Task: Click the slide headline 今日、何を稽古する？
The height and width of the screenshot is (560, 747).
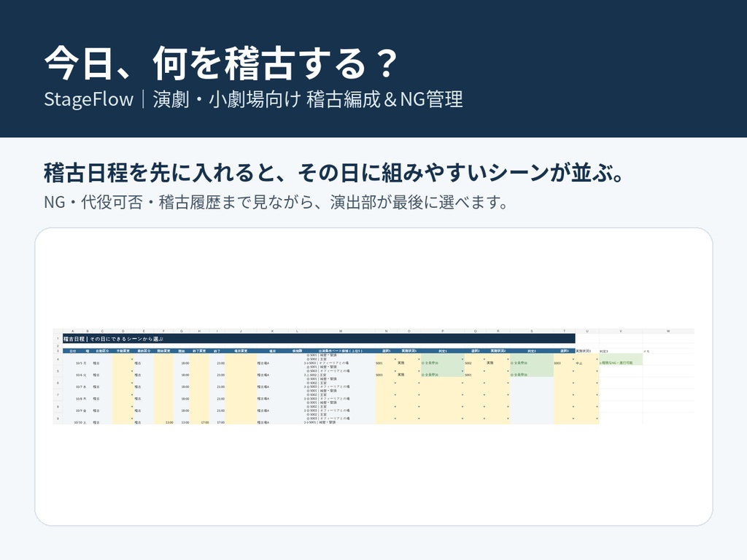Action: tap(221, 63)
